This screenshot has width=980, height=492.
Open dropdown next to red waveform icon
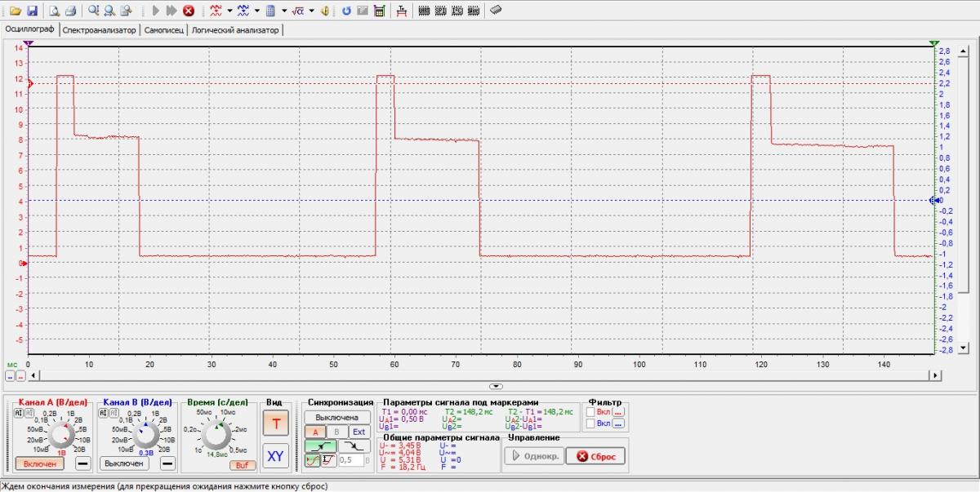point(229,11)
